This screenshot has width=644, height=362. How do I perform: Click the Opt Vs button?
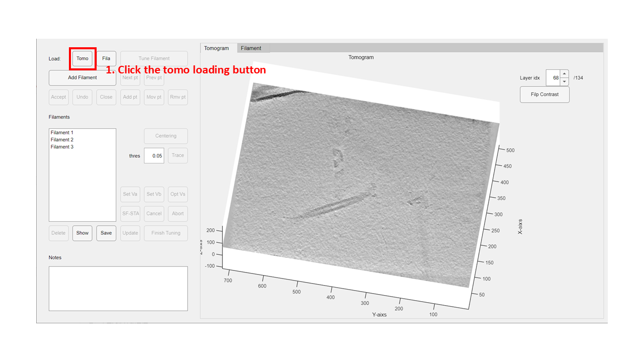click(178, 194)
